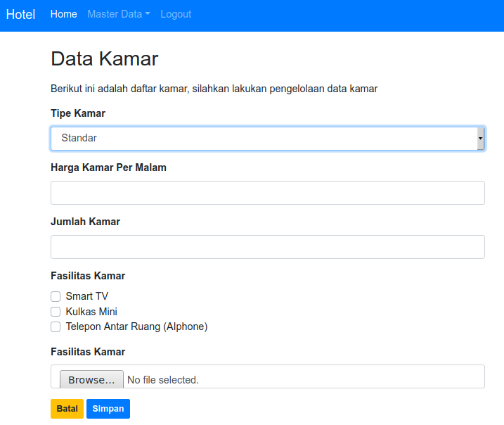Check the Smart TV checkbox
The height and width of the screenshot is (425, 504).
tap(56, 296)
